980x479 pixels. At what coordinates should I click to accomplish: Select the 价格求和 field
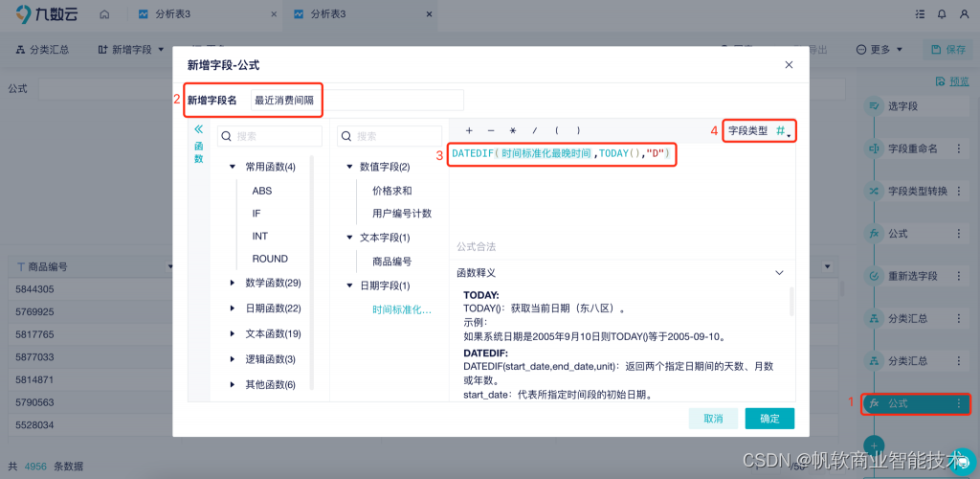tap(391, 191)
